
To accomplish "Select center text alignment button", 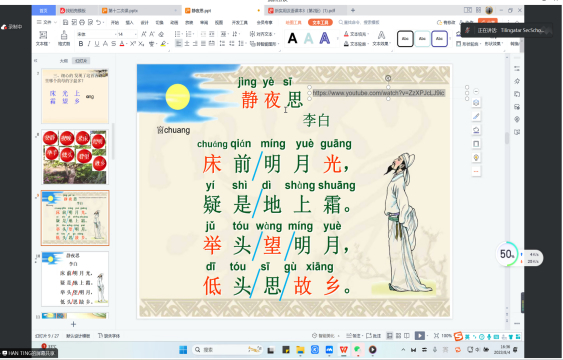I will coord(187,44).
